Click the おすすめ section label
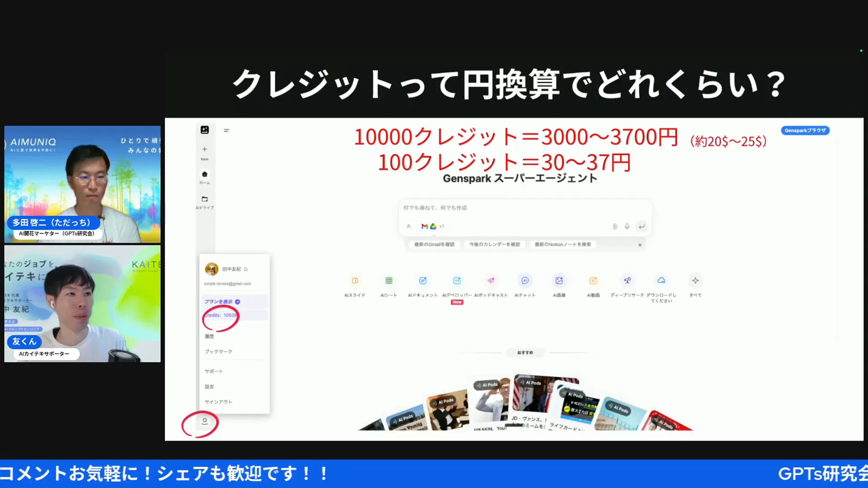 (x=525, y=352)
